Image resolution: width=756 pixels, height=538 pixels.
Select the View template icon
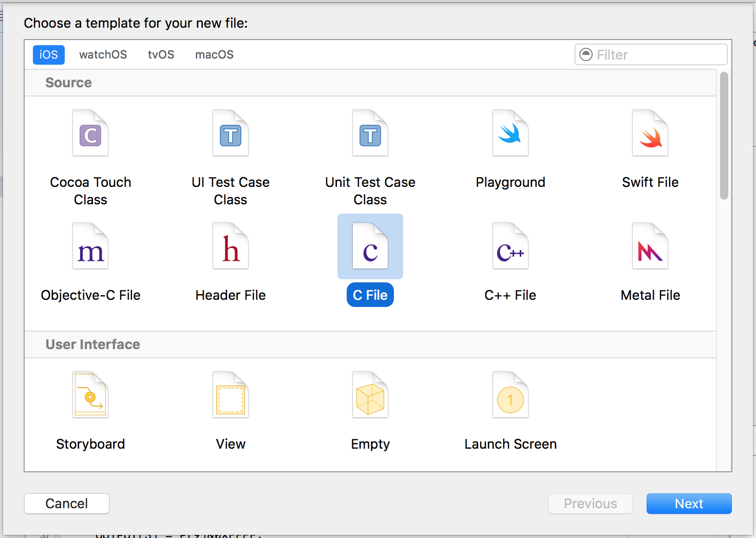click(x=231, y=395)
